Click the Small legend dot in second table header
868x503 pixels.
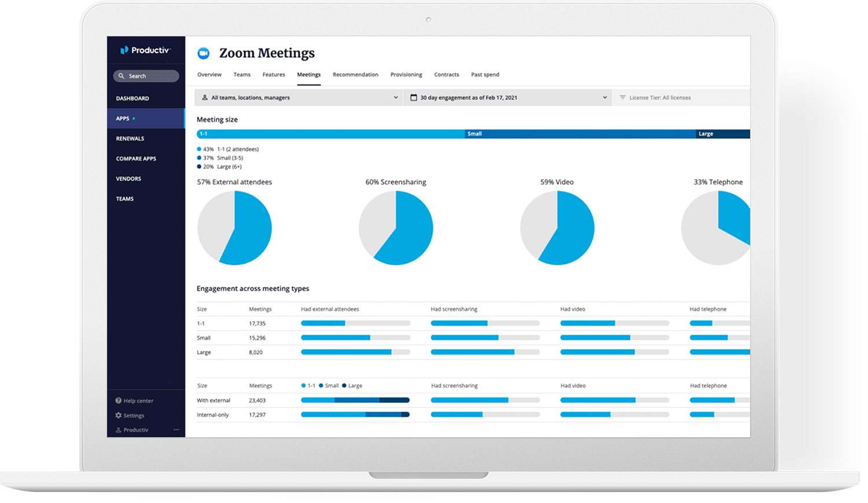(321, 386)
